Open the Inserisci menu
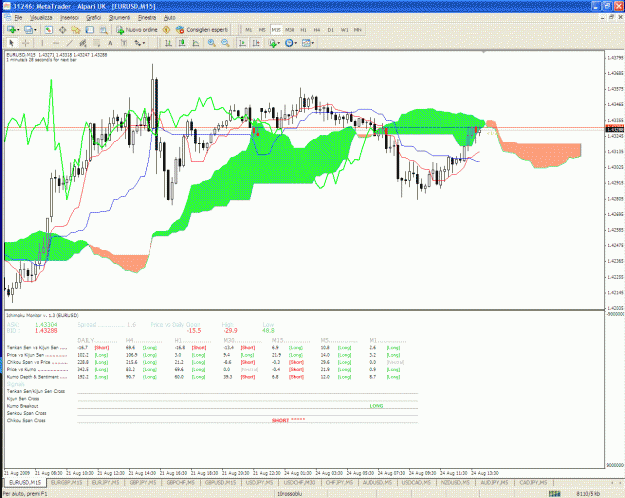This screenshot has width=625, height=498. (69, 18)
